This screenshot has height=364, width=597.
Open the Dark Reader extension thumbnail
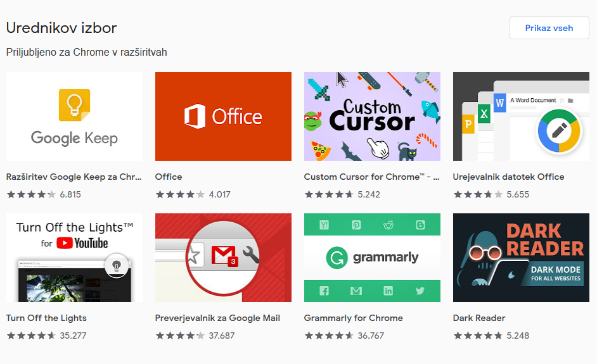point(521,258)
